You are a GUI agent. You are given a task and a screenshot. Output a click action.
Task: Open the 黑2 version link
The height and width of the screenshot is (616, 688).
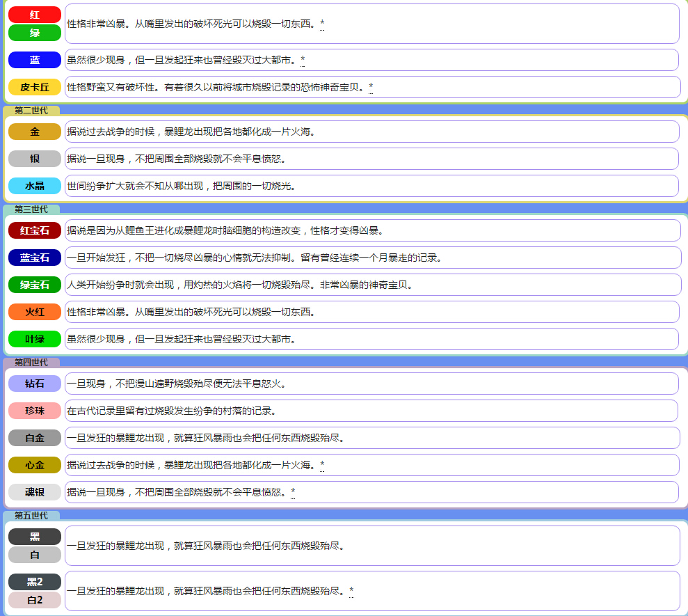coord(35,582)
